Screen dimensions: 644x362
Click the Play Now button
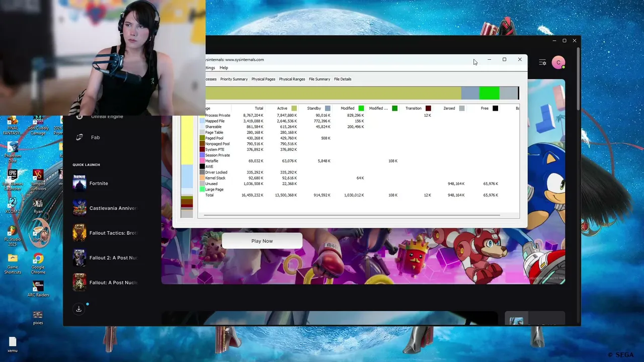[x=262, y=241]
